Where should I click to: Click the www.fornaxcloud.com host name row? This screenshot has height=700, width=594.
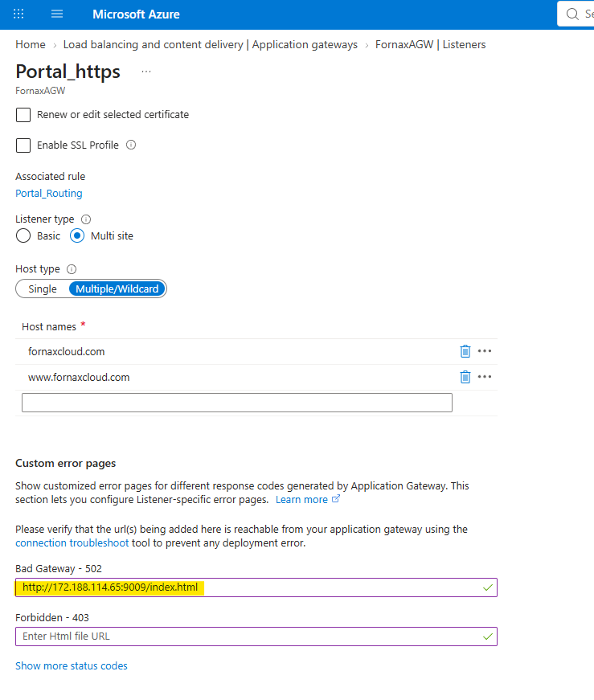[x=256, y=378]
